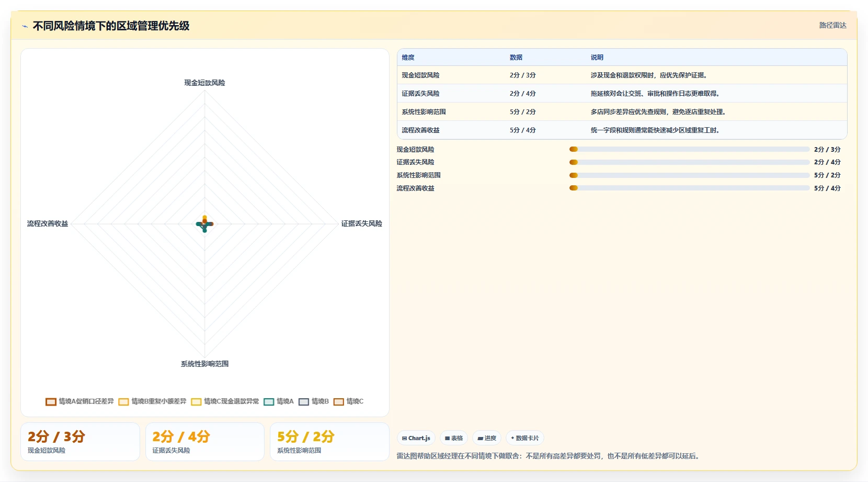Click the Chart.js chip icon
Viewport: 868px width, 482px height.
click(404, 438)
